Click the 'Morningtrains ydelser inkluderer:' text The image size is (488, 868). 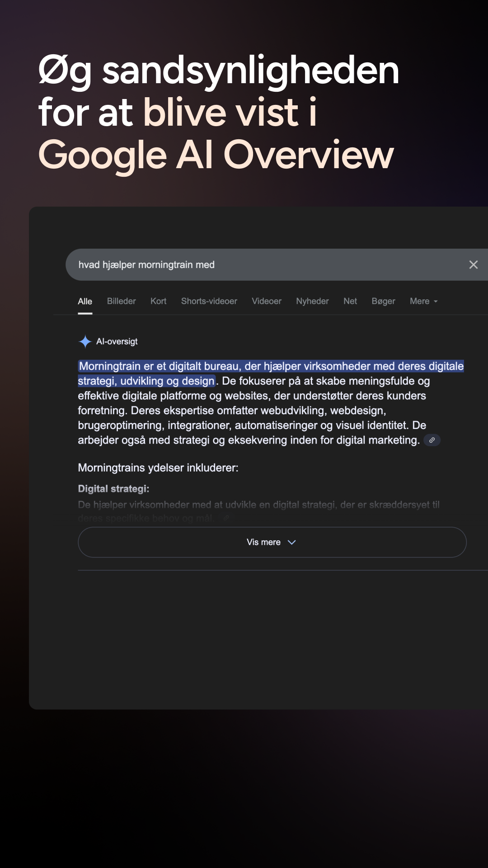coord(158,468)
